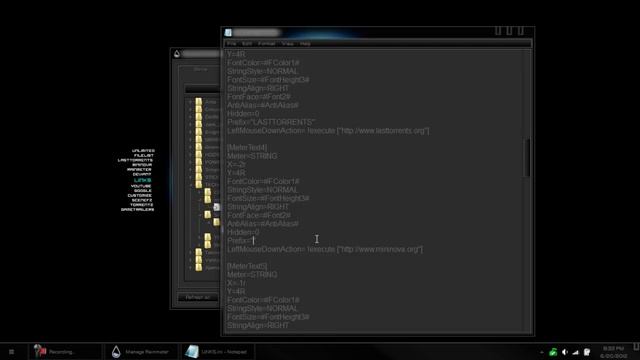640x360 pixels.
Task: Click the RAINMETER link in the desktop skin
Action: (139, 169)
